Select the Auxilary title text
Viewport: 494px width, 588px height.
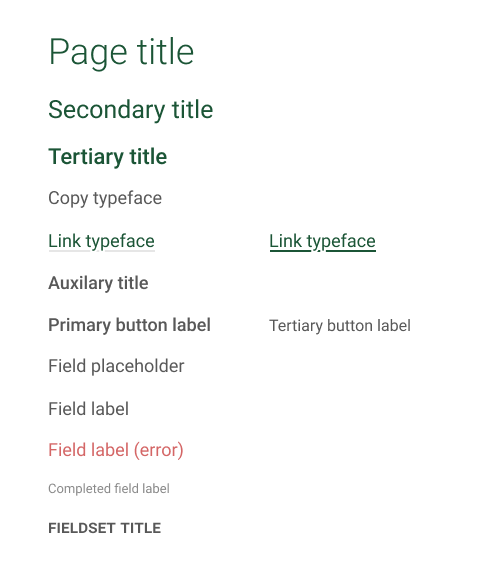tap(98, 283)
